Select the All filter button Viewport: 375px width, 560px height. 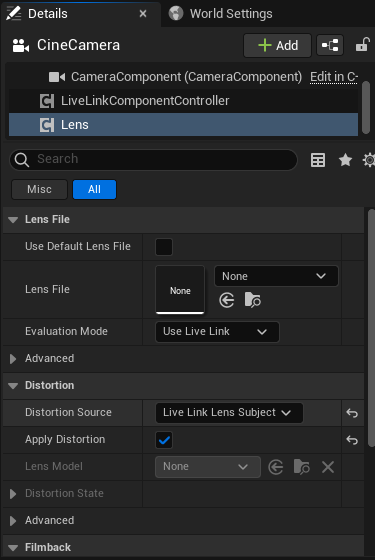[94, 189]
